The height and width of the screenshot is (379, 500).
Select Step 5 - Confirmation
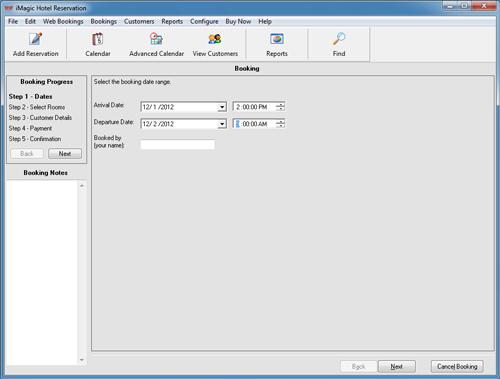click(35, 139)
